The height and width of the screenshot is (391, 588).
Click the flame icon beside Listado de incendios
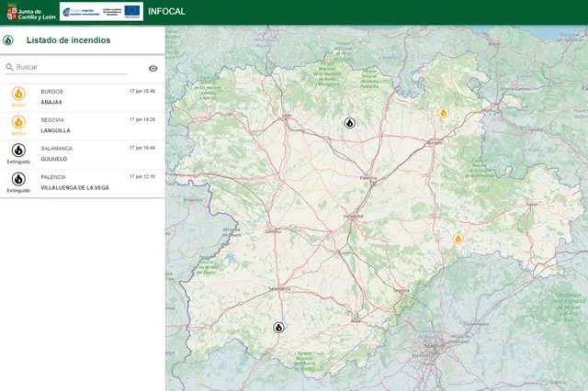(8, 40)
